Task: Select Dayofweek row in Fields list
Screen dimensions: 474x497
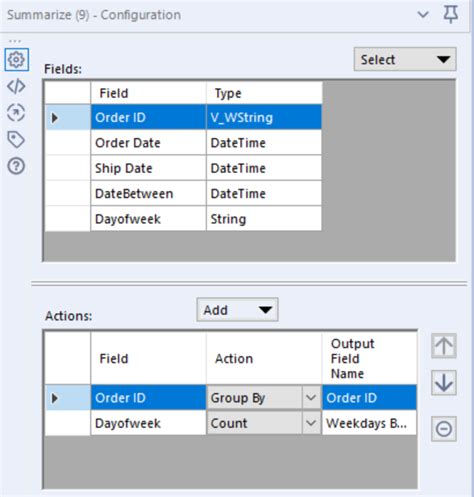Action: pyautogui.click(x=184, y=219)
